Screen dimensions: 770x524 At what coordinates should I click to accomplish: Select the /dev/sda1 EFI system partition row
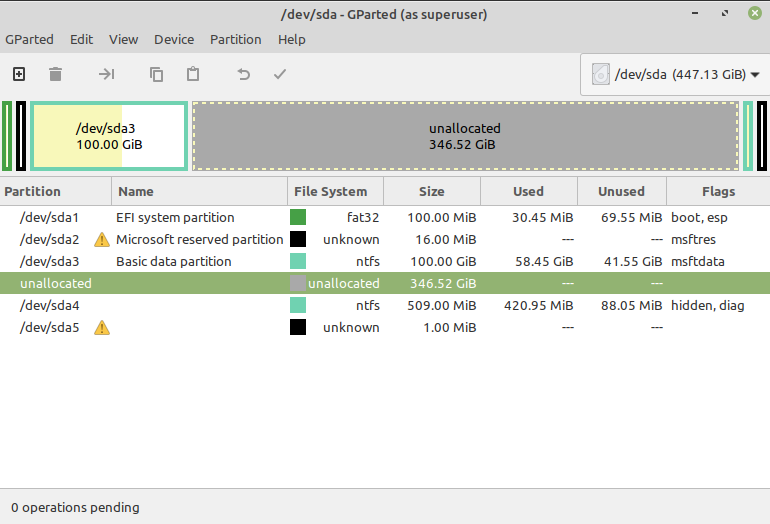pyautogui.click(x=385, y=218)
